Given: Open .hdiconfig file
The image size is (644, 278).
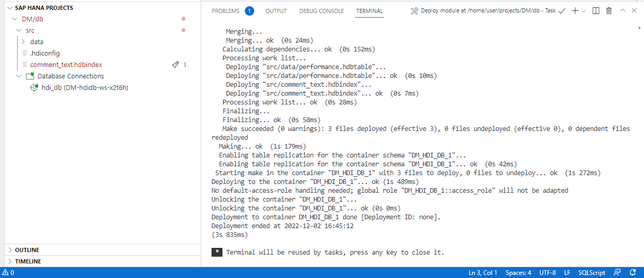Looking at the screenshot, I should point(45,53).
